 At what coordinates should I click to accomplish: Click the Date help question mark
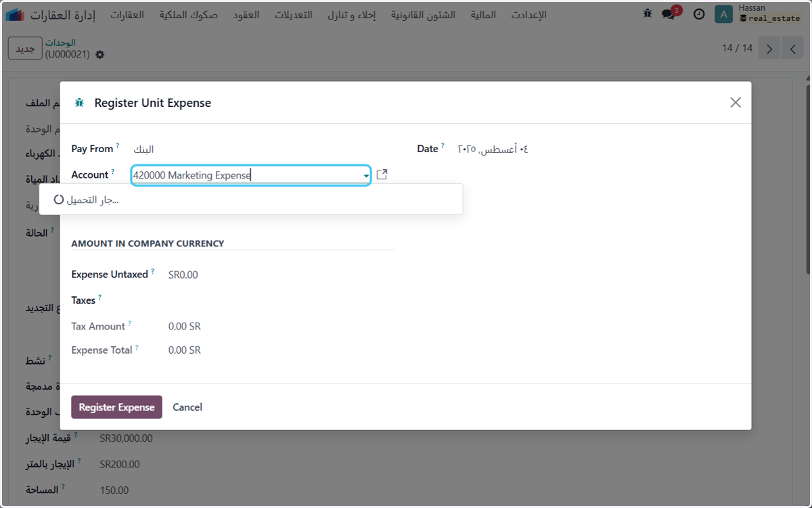click(443, 145)
